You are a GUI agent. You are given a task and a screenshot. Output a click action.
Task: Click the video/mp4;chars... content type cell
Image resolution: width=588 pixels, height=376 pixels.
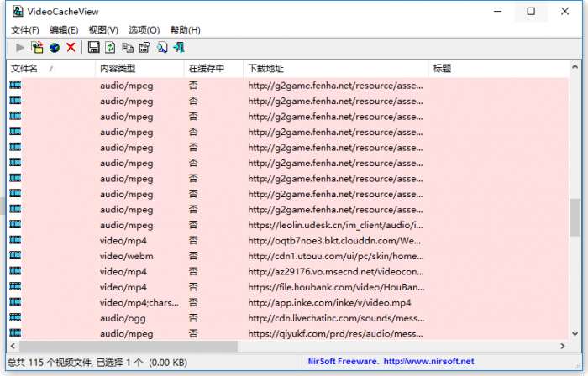coord(139,303)
